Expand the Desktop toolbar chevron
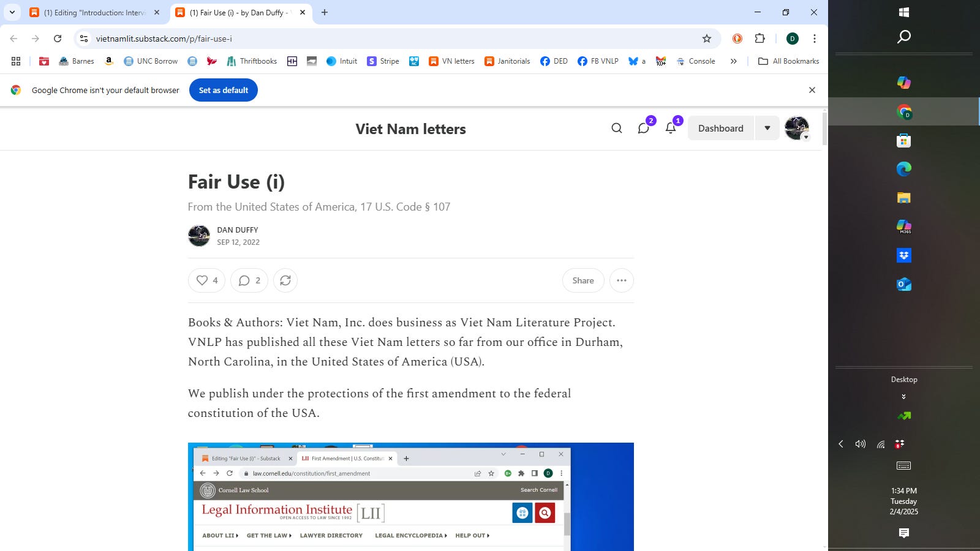Viewport: 980px width, 551px height. [x=904, y=397]
